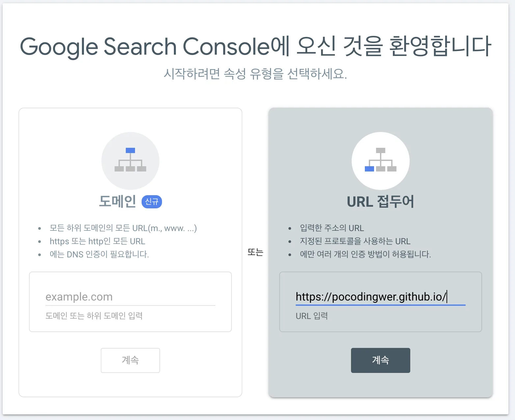This screenshot has height=420, width=515.
Task: Click the 또는 separator text
Action: [256, 252]
